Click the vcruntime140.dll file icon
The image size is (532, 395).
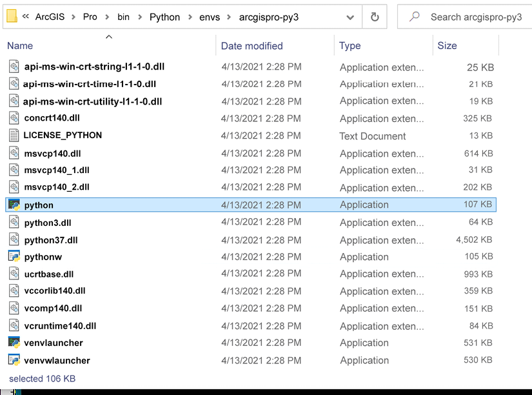pyautogui.click(x=14, y=325)
